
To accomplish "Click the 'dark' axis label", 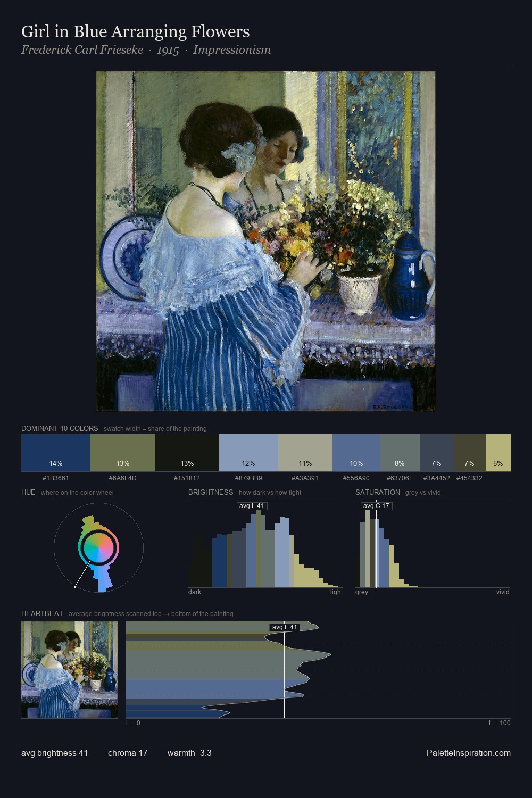I will [x=195, y=592].
